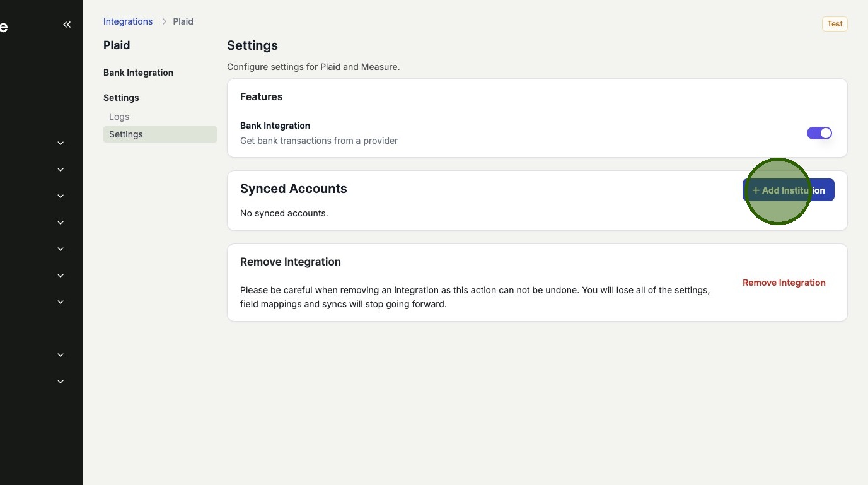Expand the second chevron in dark sidebar
This screenshot has width=868, height=485.
click(61, 170)
